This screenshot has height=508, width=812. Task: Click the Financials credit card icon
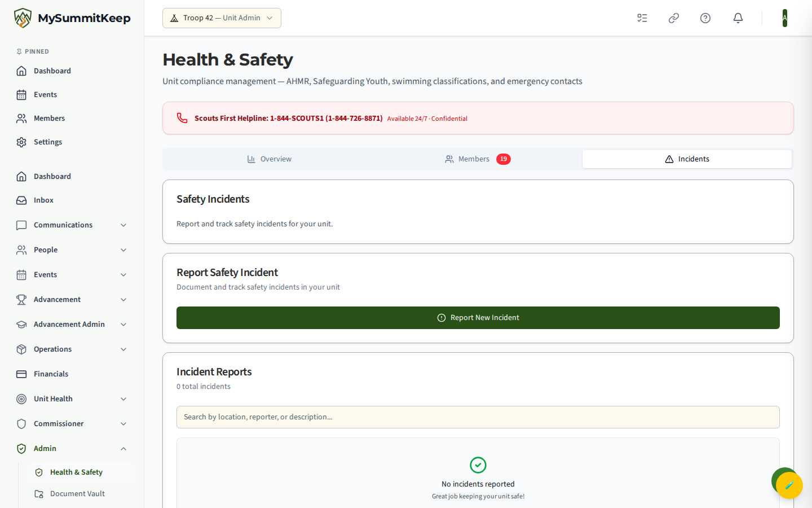point(21,374)
